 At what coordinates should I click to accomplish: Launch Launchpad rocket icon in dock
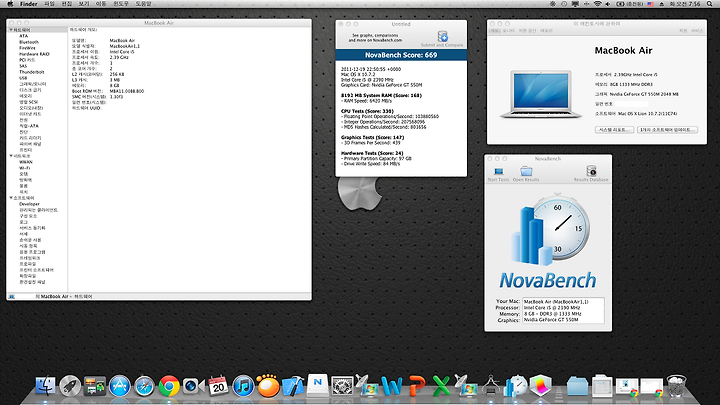click(70, 386)
